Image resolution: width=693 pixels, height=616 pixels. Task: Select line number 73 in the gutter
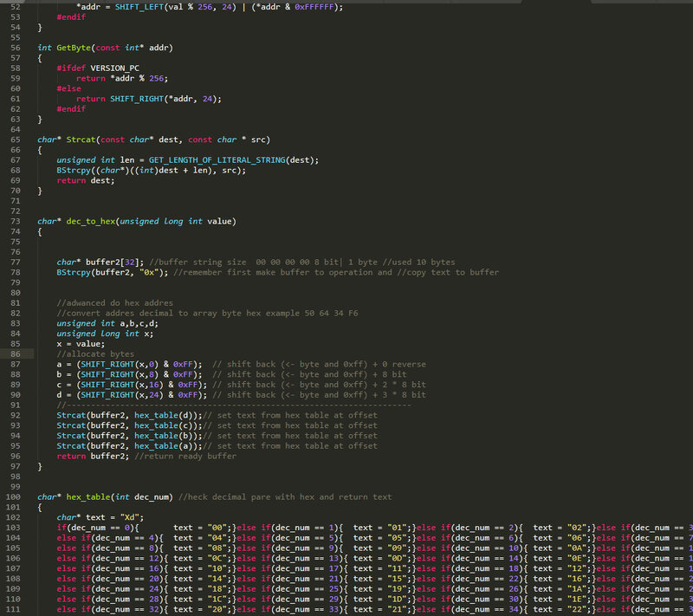point(16,222)
